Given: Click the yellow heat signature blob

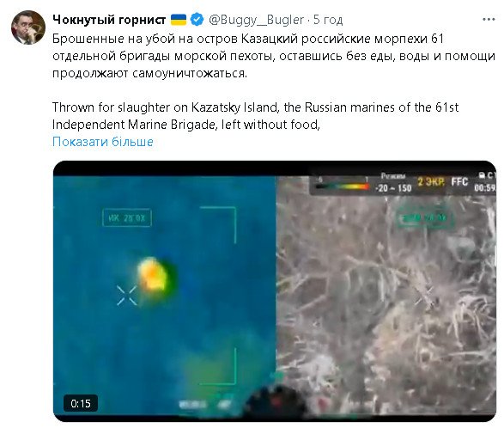Looking at the screenshot, I should (153, 274).
